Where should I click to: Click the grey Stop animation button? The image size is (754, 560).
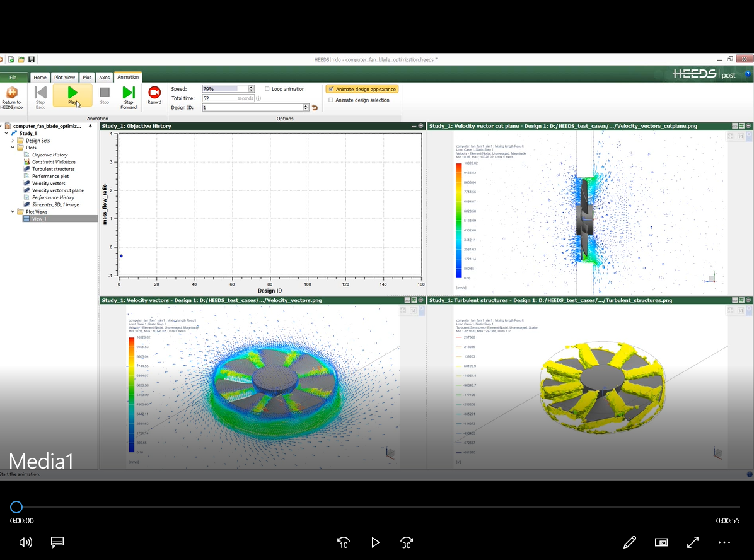pos(105,95)
